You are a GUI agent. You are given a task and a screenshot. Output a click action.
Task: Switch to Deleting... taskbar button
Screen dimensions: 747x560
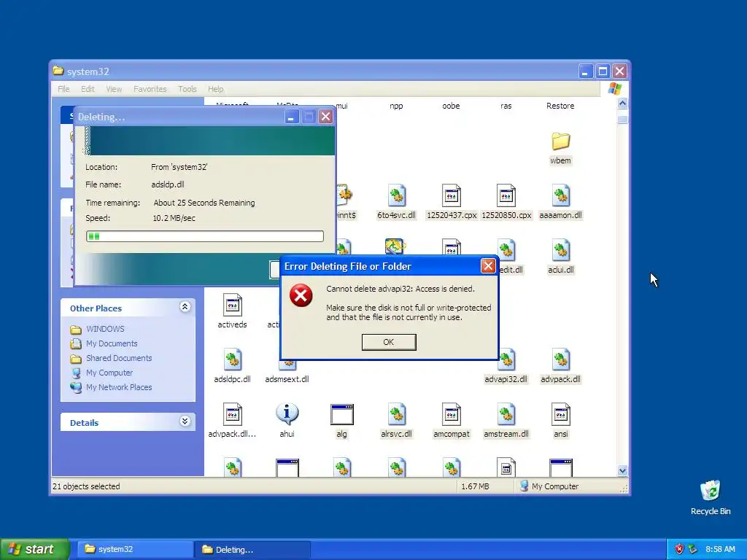tap(252, 549)
